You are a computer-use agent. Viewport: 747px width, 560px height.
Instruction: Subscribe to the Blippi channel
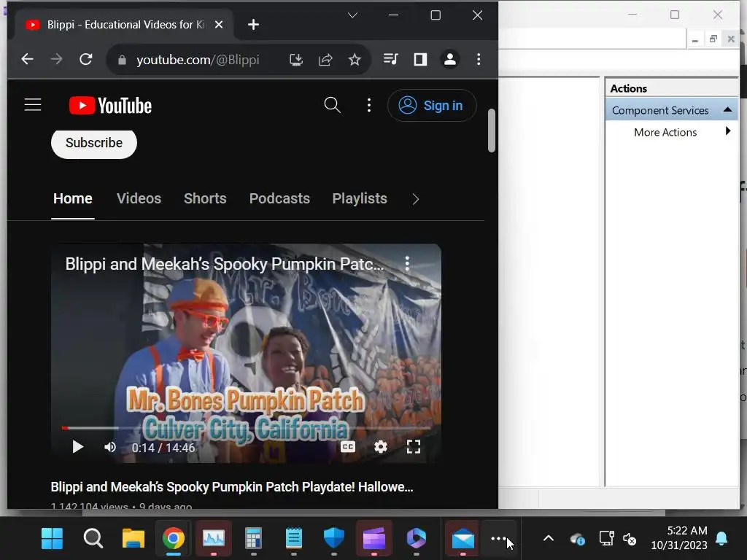point(94,143)
